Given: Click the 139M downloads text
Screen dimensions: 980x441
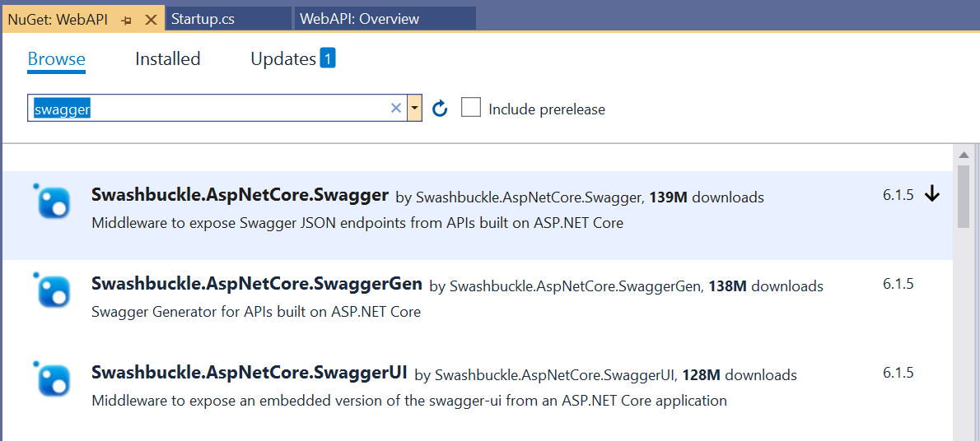Looking at the screenshot, I should coord(707,197).
